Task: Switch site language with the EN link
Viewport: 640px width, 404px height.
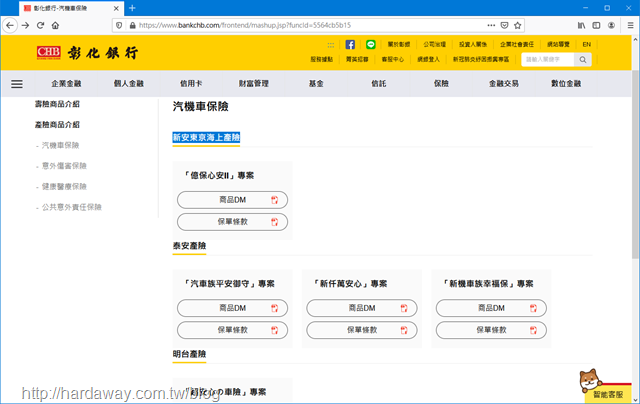Action: click(x=587, y=44)
